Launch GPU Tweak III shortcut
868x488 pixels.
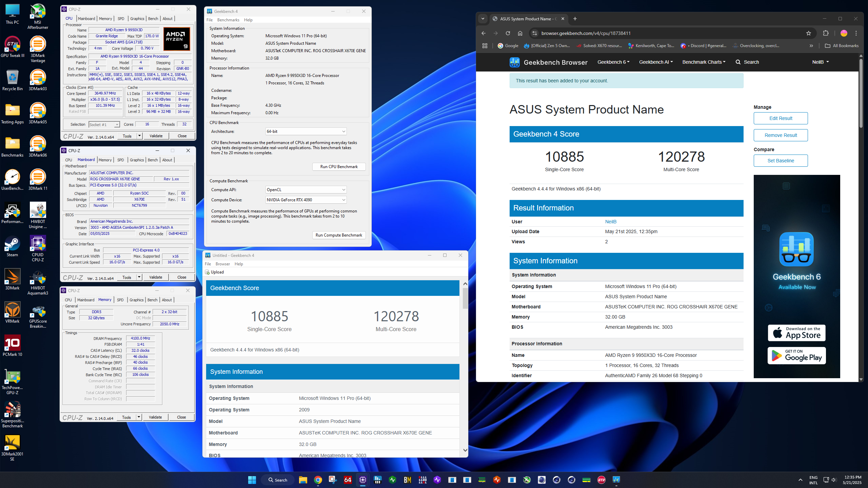(x=13, y=47)
